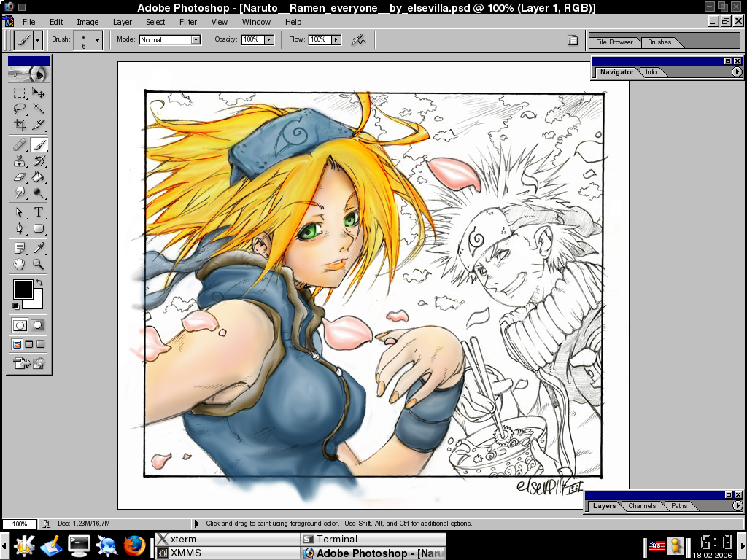Open the blending Mode dropdown
Screen dimensions: 747x560
point(196,40)
